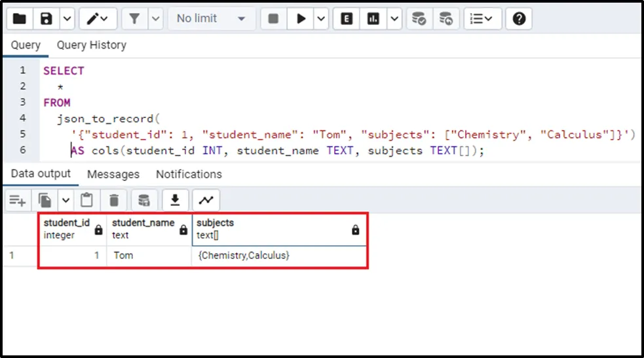
Task: Click the Open File folder icon
Action: [x=20, y=19]
